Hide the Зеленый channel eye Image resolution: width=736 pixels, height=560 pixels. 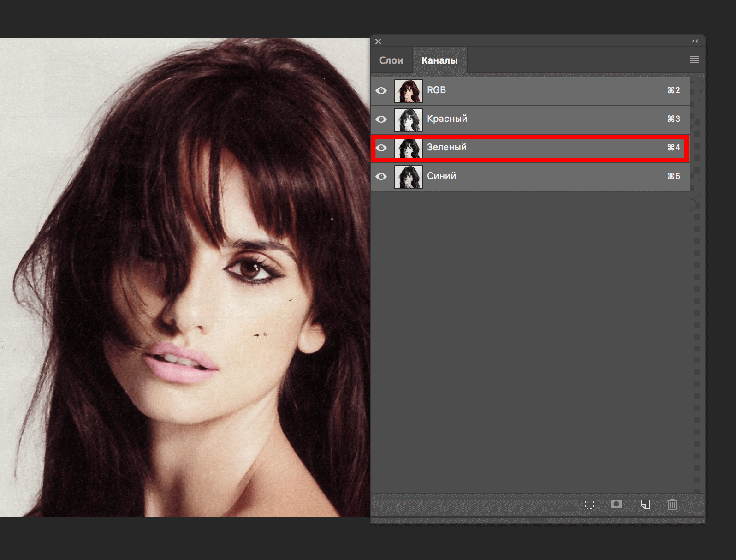click(x=381, y=148)
